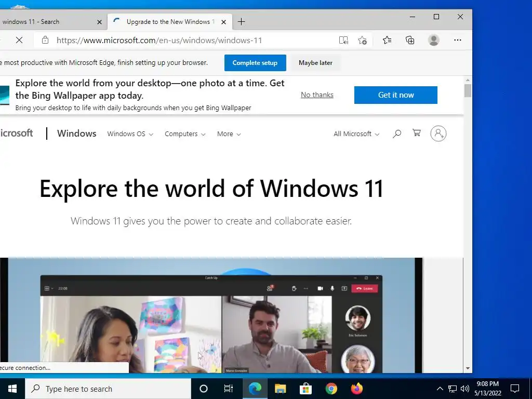
Task: Open the Windows Start button
Action: point(12,389)
